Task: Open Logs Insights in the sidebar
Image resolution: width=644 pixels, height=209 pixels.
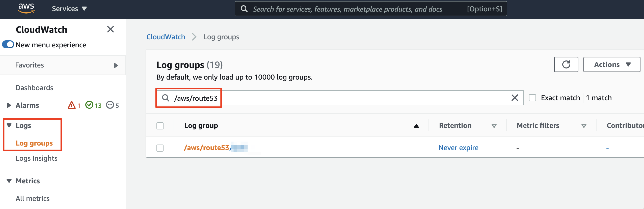Action: click(x=37, y=158)
